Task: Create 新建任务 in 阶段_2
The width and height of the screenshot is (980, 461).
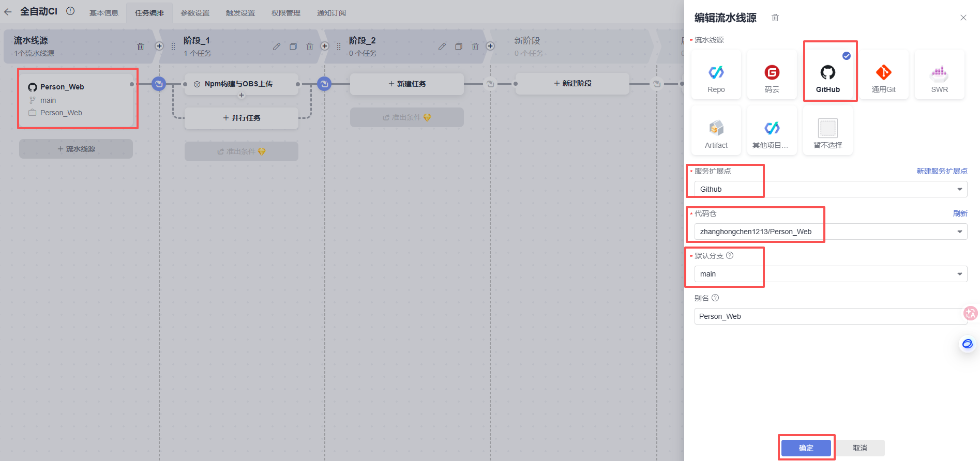Action: [x=407, y=84]
